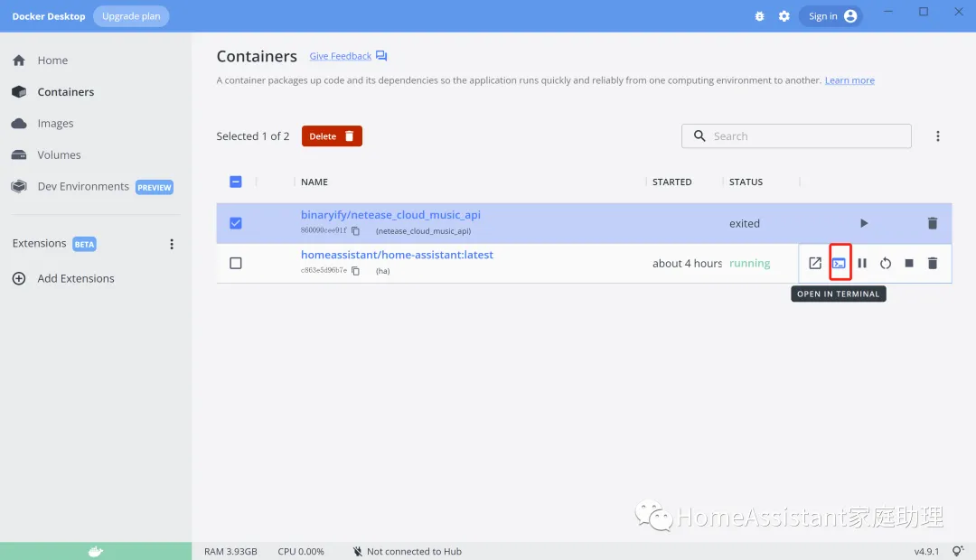Toggle the select-all header checkbox
Image resolution: width=976 pixels, height=560 pixels.
pos(236,182)
